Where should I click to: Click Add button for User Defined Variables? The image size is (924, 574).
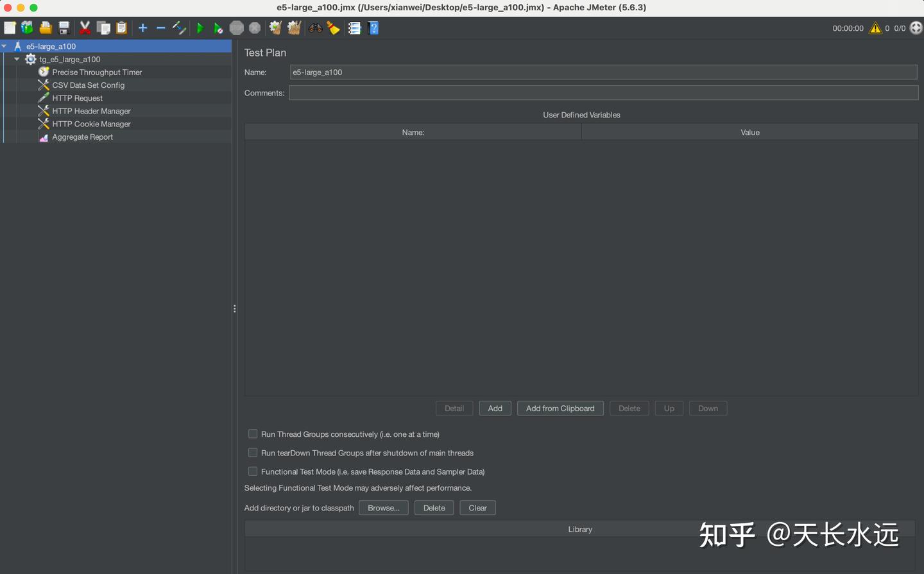[x=495, y=409]
